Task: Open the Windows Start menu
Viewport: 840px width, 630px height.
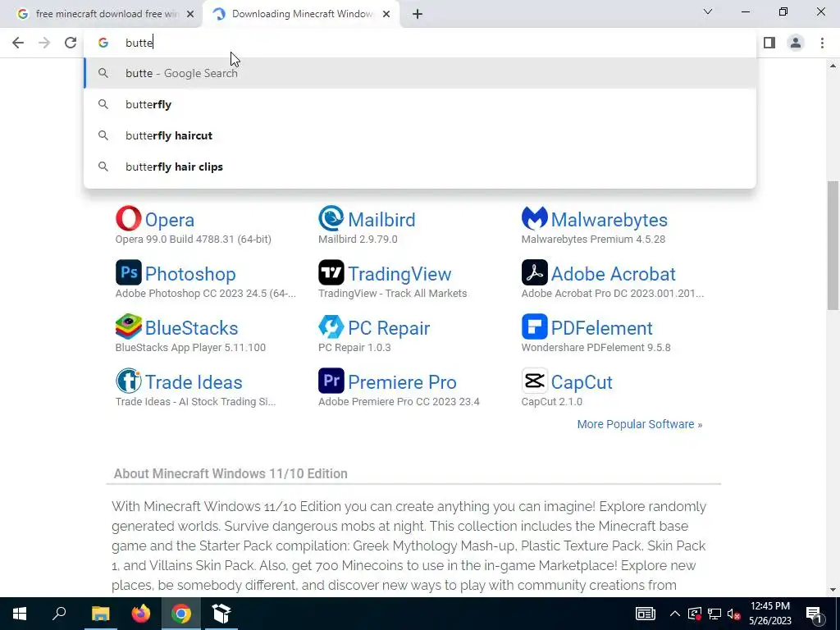Action: [x=20, y=614]
